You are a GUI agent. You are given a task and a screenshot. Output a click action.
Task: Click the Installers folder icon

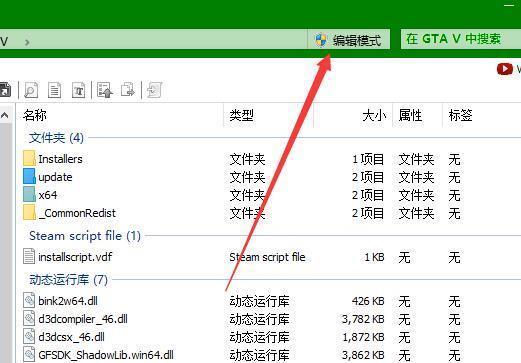coord(29,158)
